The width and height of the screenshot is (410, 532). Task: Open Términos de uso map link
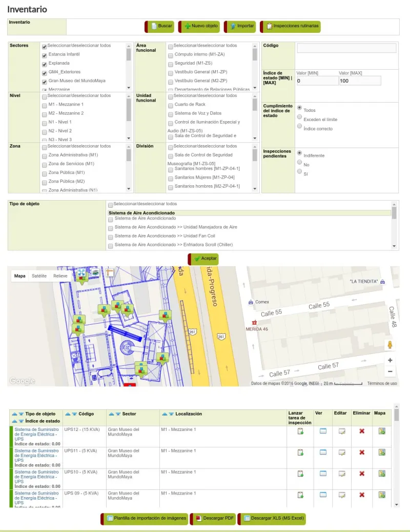(382, 383)
